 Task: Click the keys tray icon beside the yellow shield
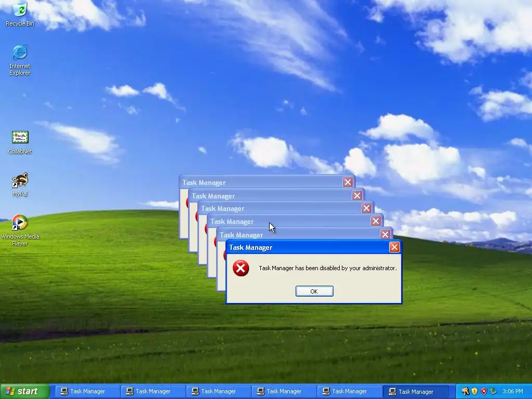pyautogui.click(x=465, y=391)
